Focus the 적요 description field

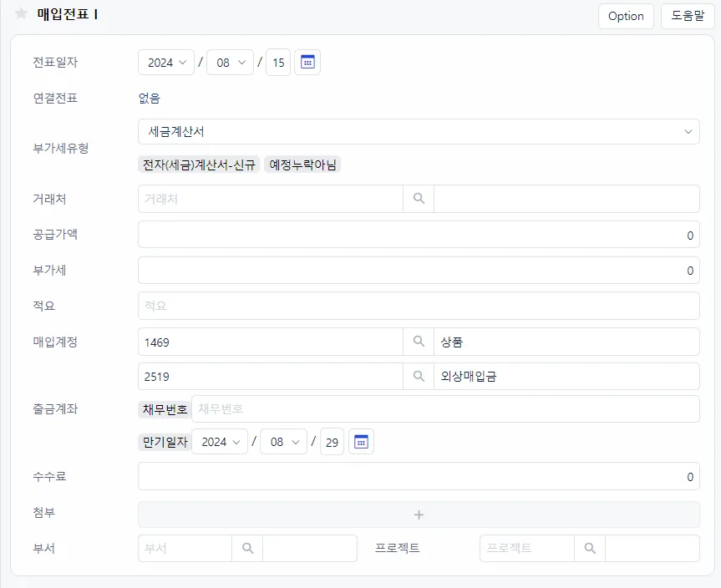(x=419, y=306)
